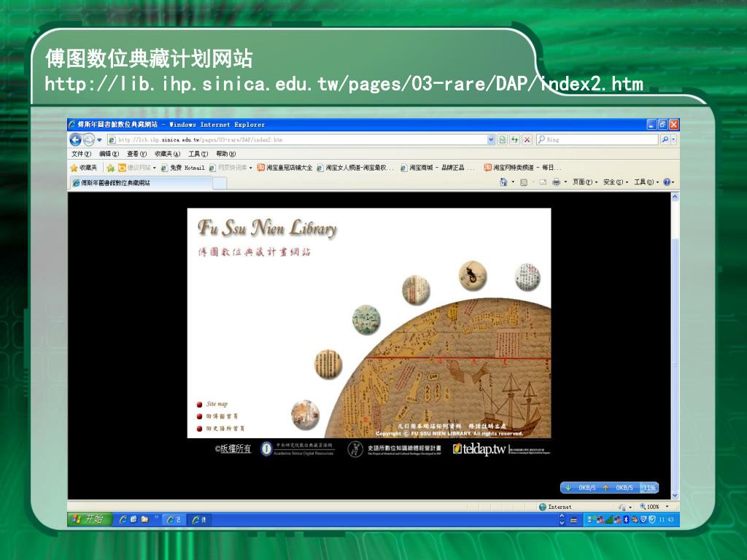Open the 网页快讯库 web slice gallery
This screenshot has width=747, height=560.
[x=231, y=168]
